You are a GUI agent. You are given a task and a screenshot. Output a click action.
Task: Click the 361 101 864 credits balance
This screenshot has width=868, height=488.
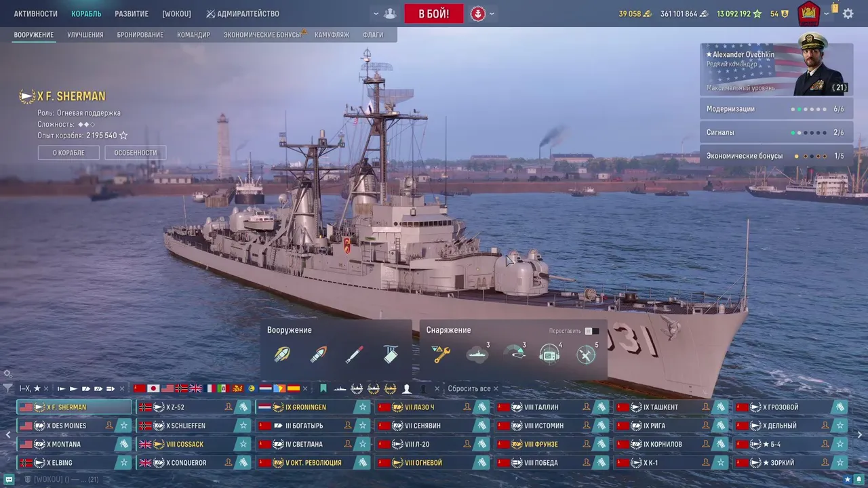tap(684, 14)
